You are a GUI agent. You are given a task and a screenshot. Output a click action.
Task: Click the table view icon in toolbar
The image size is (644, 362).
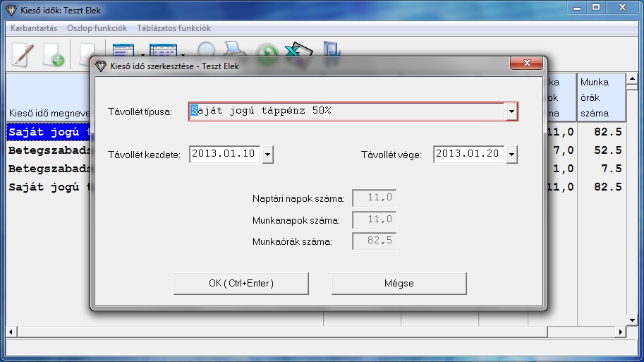pos(163,50)
